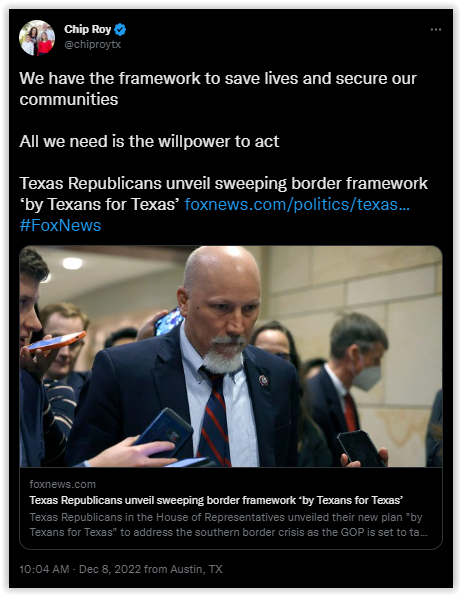Screen dimensions: 461x596
Task: Click the 10:04 AM timestamp
Action: pos(44,569)
